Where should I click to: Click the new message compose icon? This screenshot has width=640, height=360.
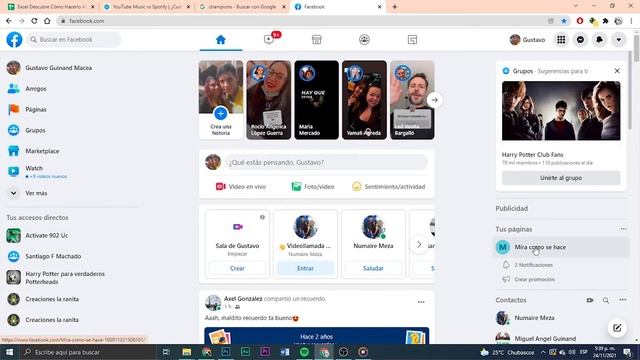pos(617,328)
